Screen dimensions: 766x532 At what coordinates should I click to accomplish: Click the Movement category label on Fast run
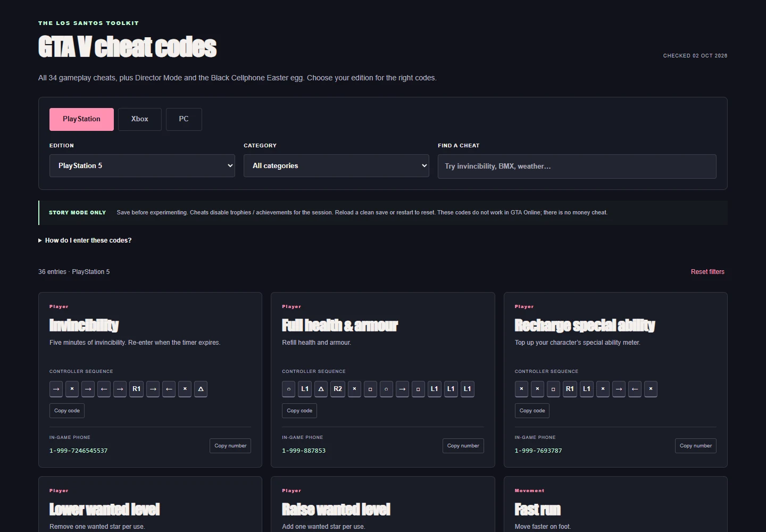click(x=529, y=491)
